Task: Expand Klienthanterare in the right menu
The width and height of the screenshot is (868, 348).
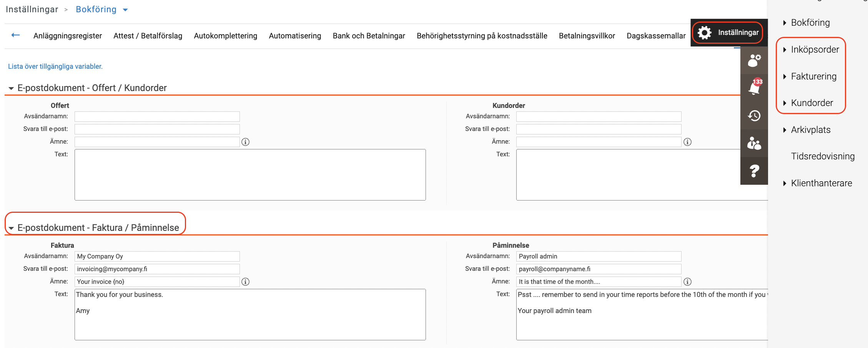Action: [785, 183]
